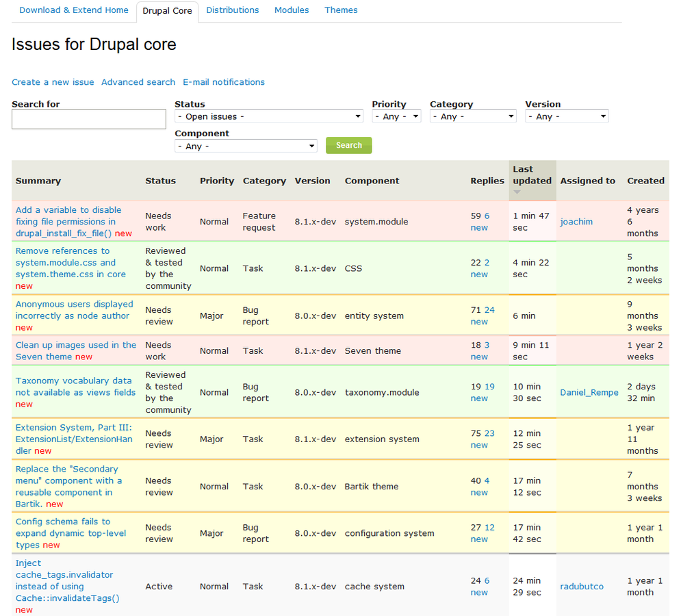View assignee joachim's profile
The width and height of the screenshot is (681, 616).
[576, 222]
